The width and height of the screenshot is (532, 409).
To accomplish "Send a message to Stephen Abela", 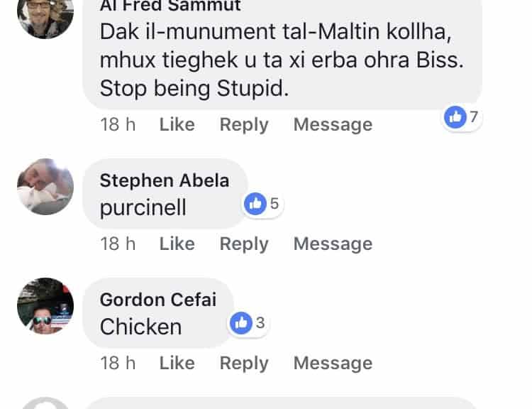I will (333, 244).
